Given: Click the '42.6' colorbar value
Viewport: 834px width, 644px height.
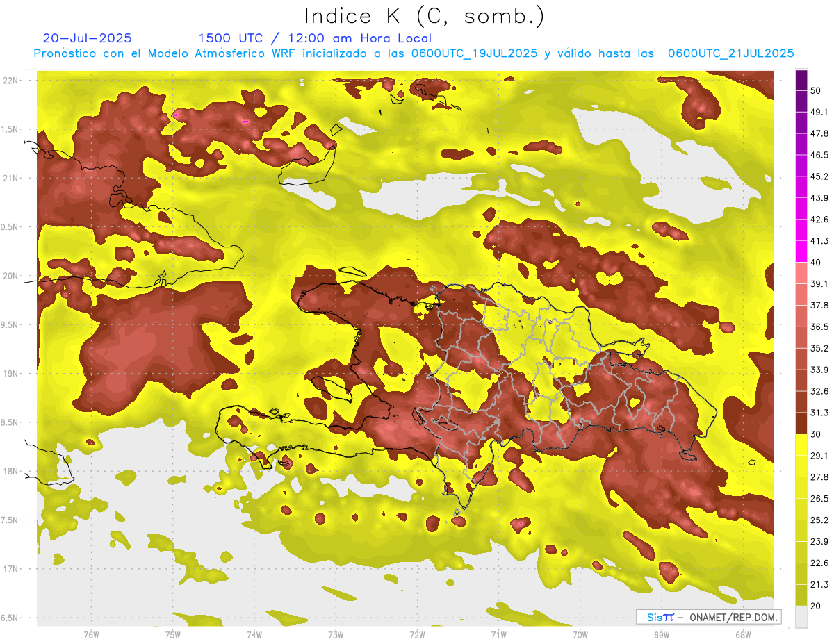Looking at the screenshot, I should (x=819, y=220).
